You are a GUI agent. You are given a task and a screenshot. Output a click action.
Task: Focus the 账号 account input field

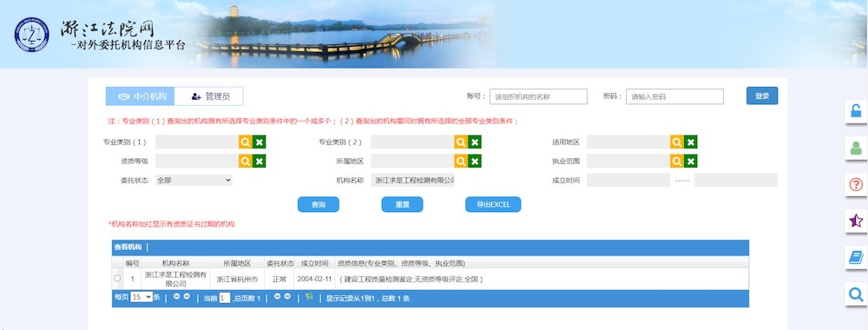[538, 96]
